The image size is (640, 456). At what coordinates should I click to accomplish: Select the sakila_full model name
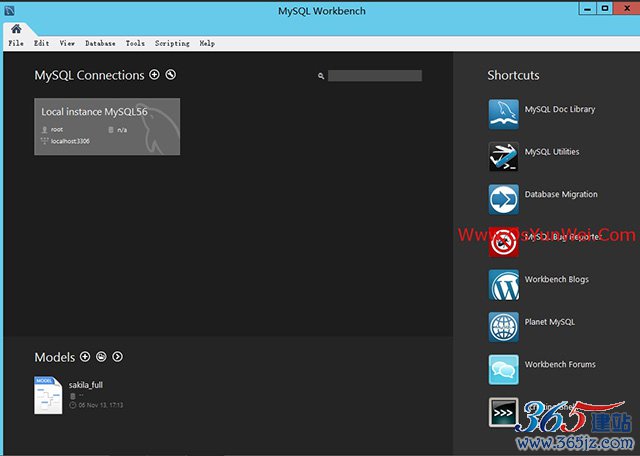86,385
